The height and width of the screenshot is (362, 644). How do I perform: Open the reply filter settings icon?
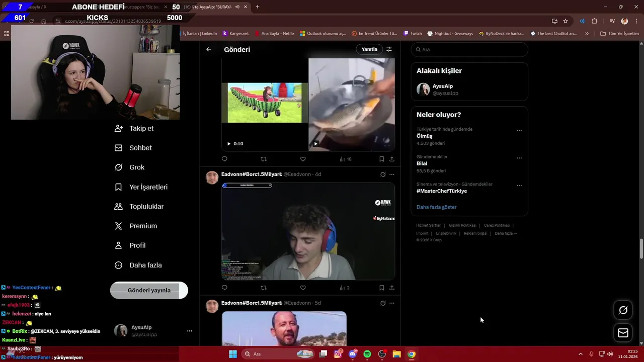[389, 49]
